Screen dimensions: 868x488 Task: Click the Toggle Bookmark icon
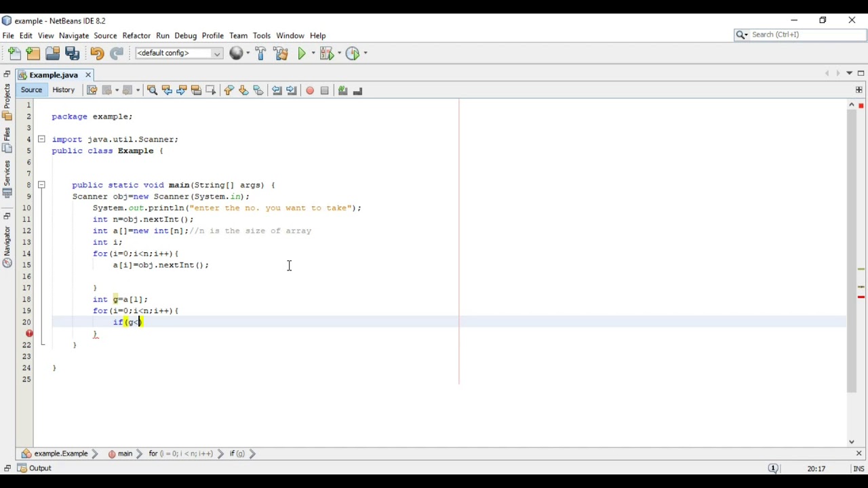point(258,90)
